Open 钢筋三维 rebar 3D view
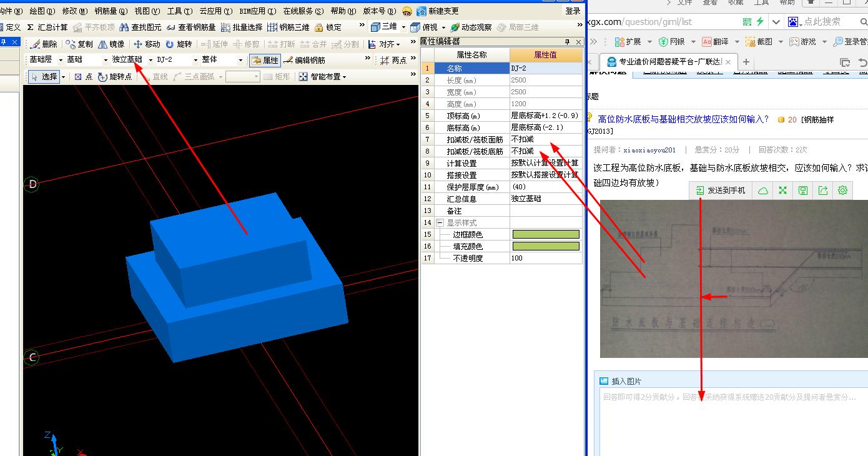 point(288,27)
